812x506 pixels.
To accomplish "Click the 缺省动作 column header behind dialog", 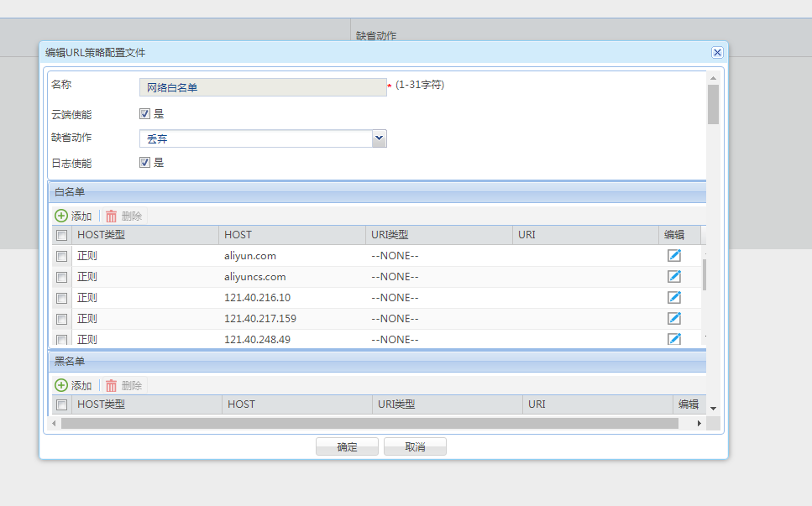I will click(x=376, y=35).
